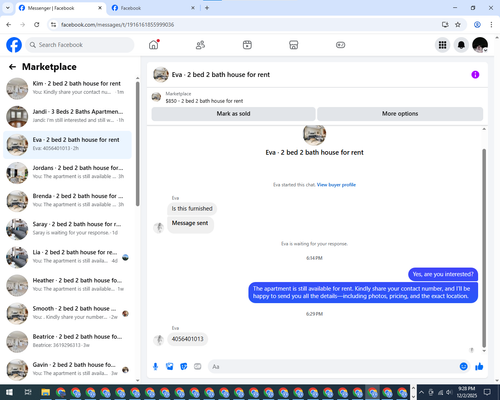The height and width of the screenshot is (400, 500).
Task: Open conversation information purple icon
Action: (x=475, y=75)
